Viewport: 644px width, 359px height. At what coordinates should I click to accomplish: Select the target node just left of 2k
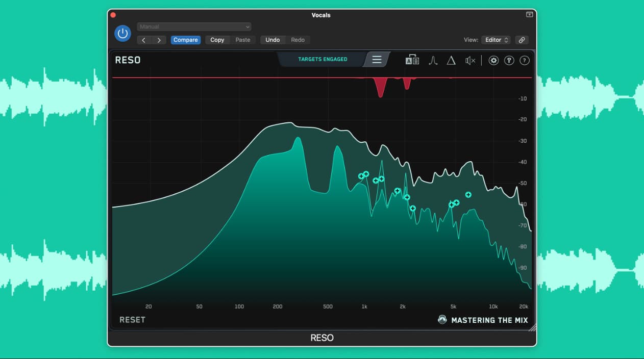[398, 191]
